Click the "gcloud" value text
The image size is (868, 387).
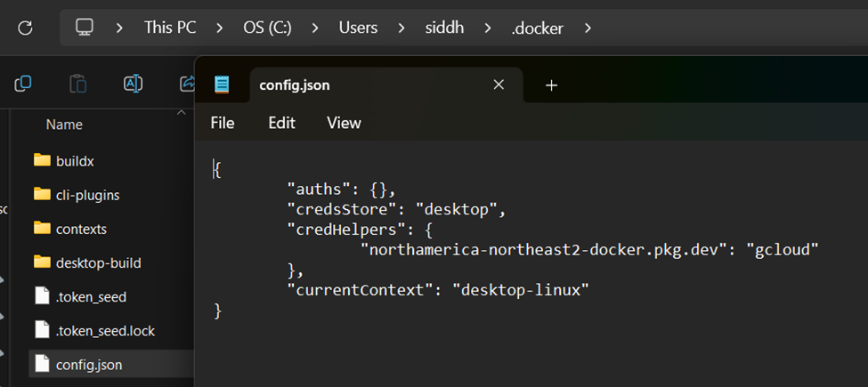(x=783, y=251)
